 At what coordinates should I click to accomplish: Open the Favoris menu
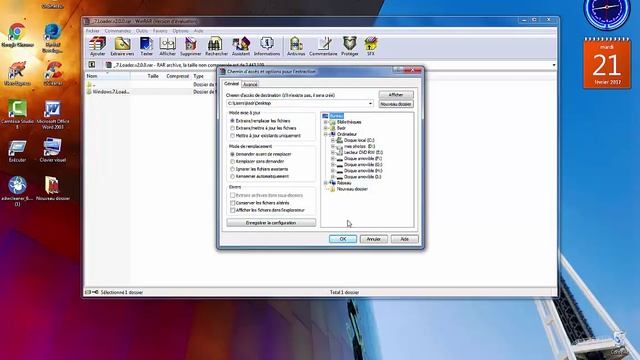point(160,31)
